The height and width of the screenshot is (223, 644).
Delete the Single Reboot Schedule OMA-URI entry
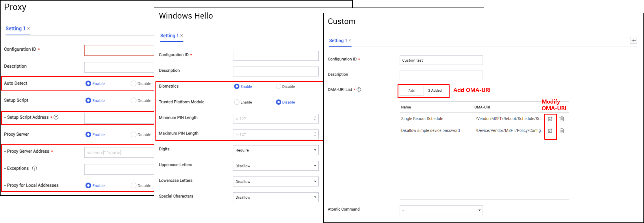point(561,119)
